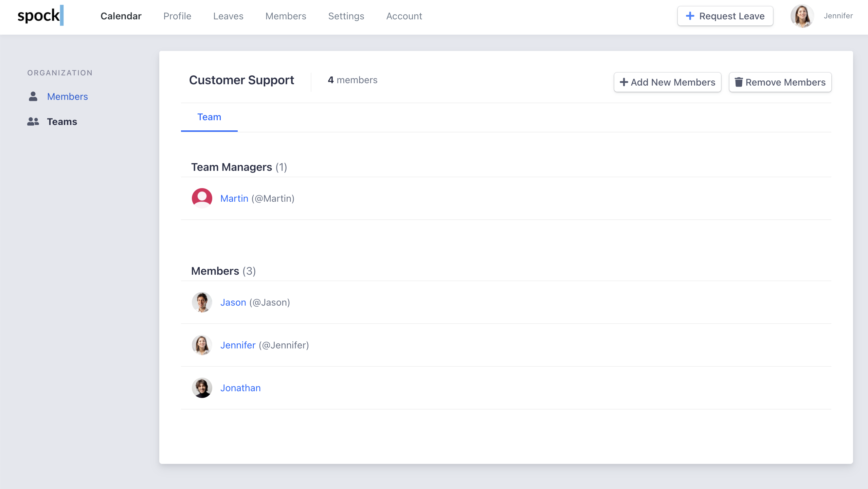Viewport: 868px width, 489px height.
Task: Click Jonathan's profile photo
Action: pyautogui.click(x=202, y=388)
